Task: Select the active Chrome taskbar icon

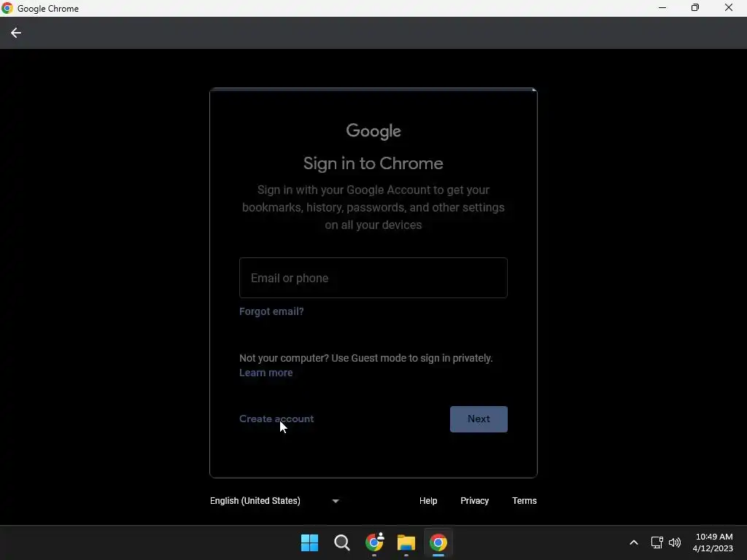Action: 438,542
